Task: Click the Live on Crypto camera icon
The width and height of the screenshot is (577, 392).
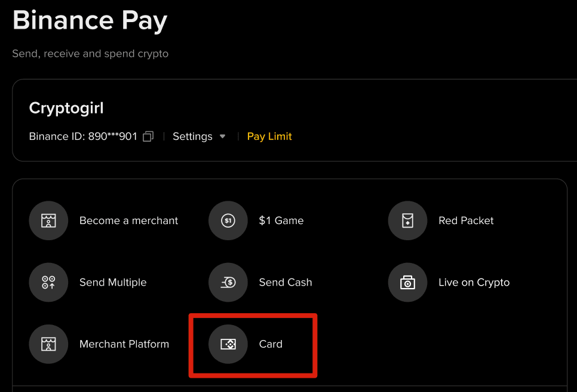Action: coord(408,282)
